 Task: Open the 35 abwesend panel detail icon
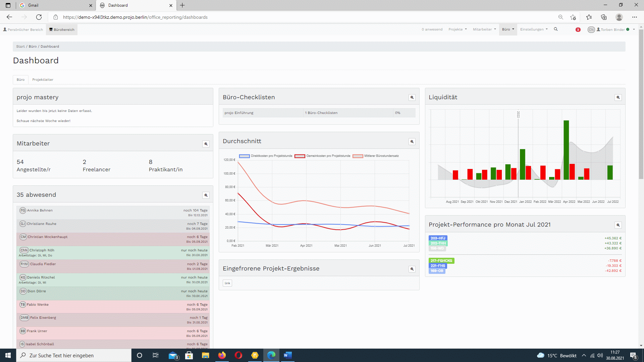[206, 195]
